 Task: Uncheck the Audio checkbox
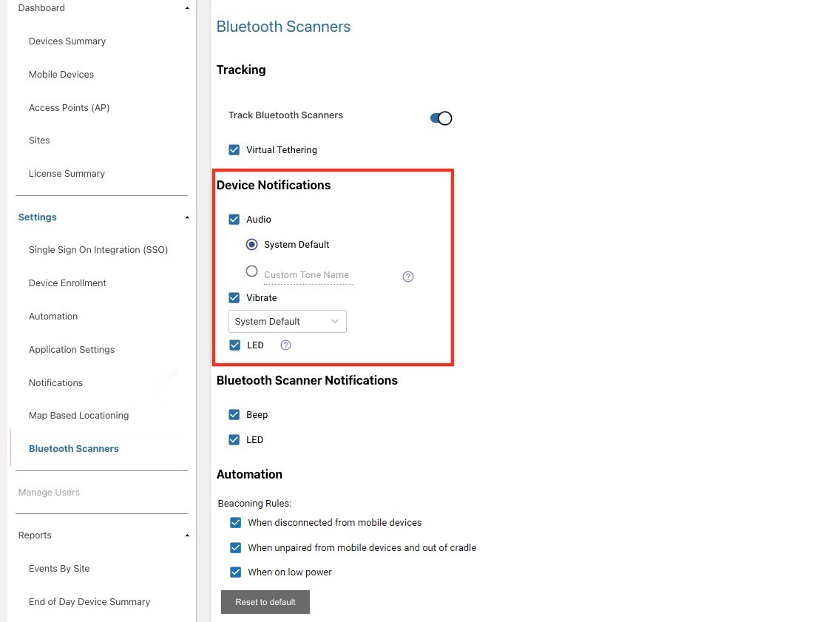pyautogui.click(x=234, y=219)
